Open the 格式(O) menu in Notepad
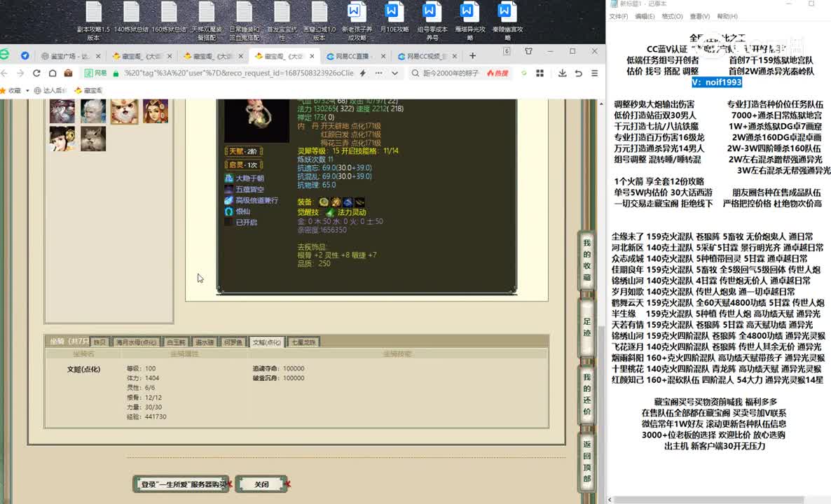 pos(672,16)
